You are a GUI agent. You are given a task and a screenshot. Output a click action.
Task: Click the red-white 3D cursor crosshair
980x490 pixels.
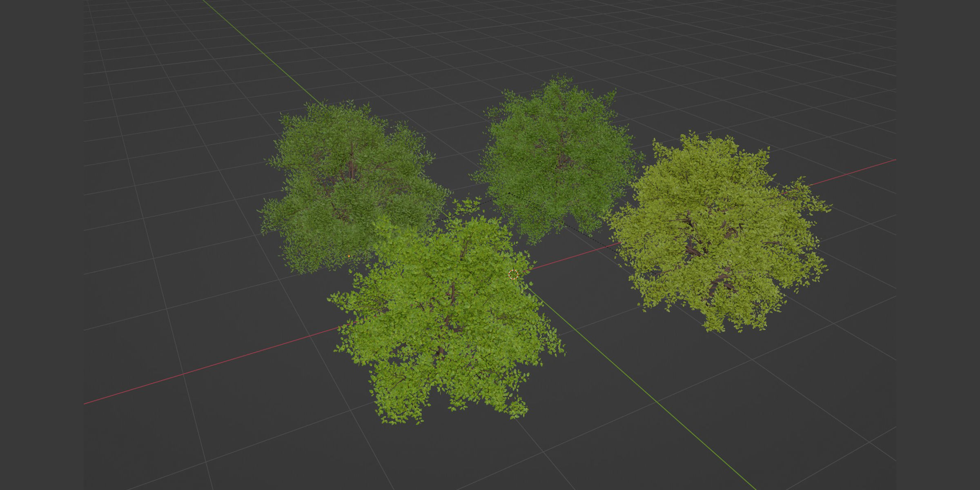513,275
